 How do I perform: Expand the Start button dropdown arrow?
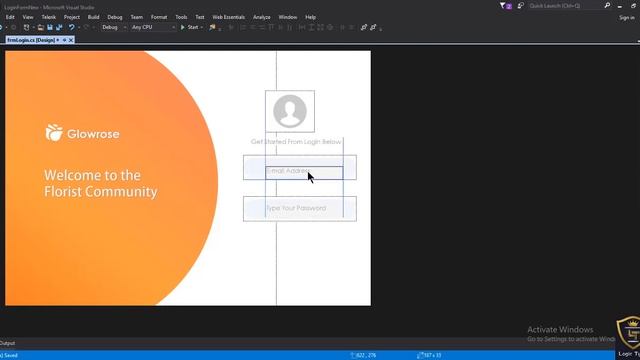pos(202,27)
